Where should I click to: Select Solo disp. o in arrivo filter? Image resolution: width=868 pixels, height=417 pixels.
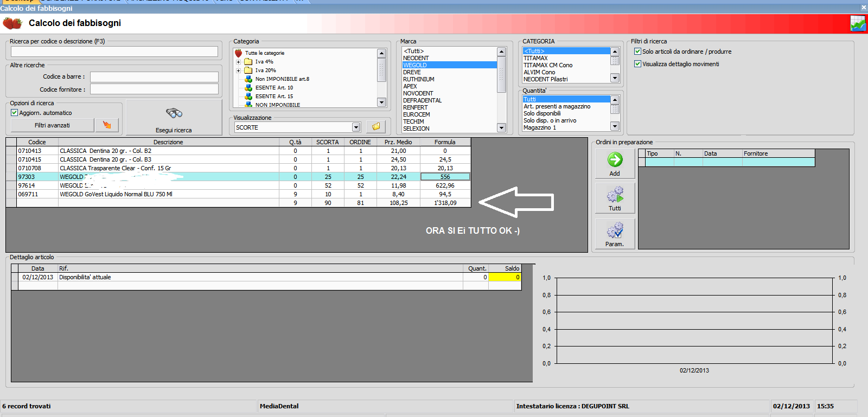click(x=550, y=120)
